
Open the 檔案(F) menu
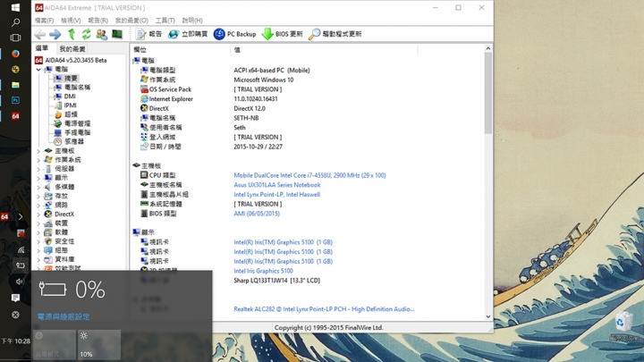[x=45, y=20]
